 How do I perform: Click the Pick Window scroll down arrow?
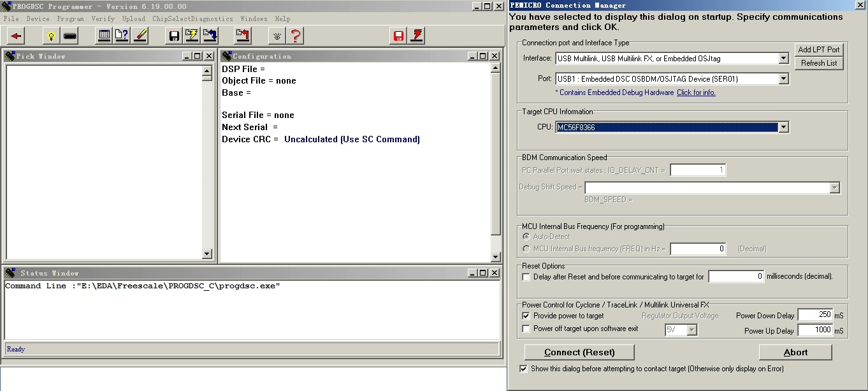point(207,254)
